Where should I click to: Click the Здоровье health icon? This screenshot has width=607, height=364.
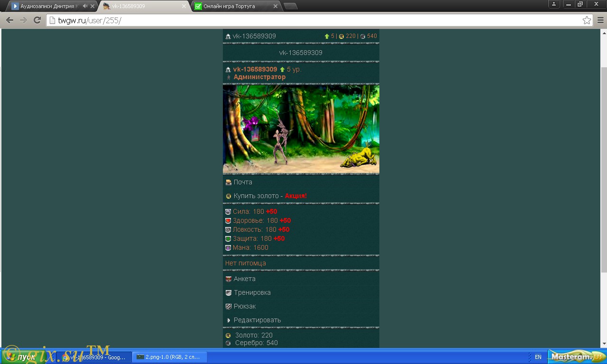(x=228, y=221)
